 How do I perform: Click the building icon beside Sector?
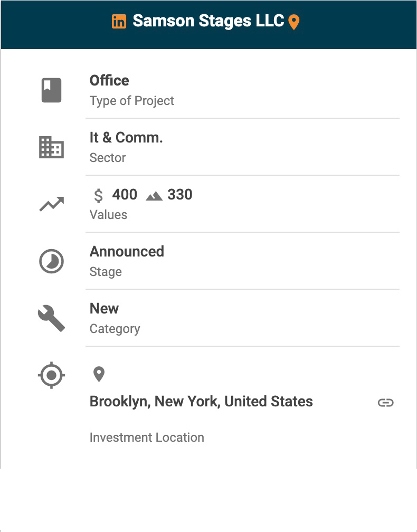[x=52, y=147]
